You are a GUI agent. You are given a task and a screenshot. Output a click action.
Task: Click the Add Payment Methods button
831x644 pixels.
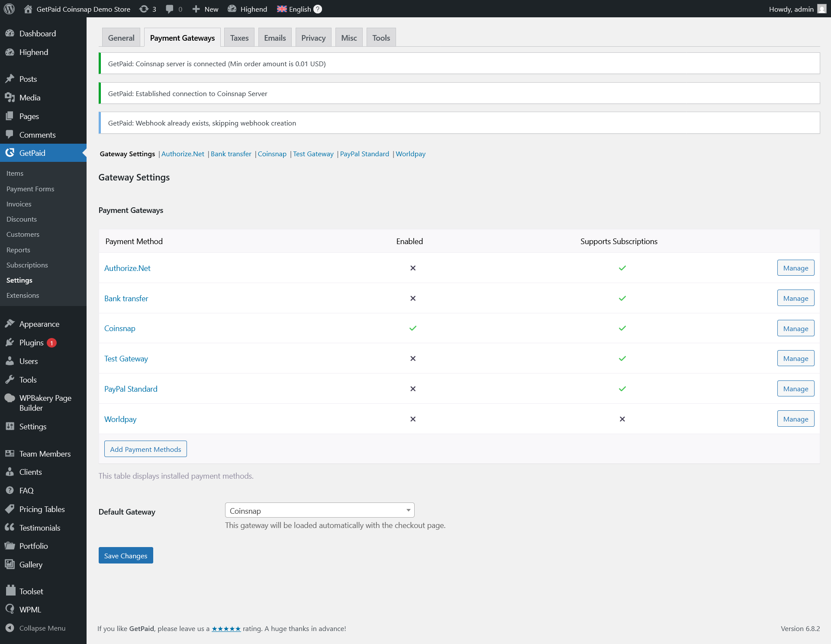click(x=145, y=449)
